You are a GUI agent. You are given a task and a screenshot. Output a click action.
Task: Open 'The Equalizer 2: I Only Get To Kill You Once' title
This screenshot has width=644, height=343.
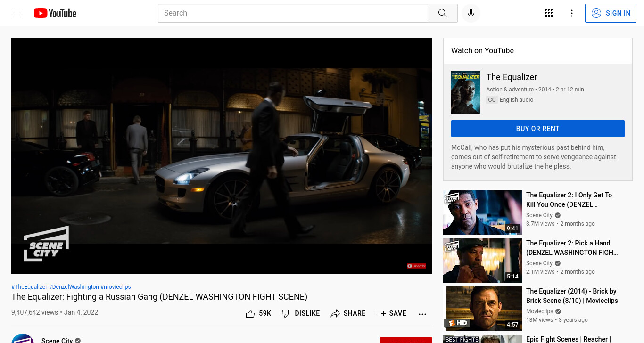[569, 200]
